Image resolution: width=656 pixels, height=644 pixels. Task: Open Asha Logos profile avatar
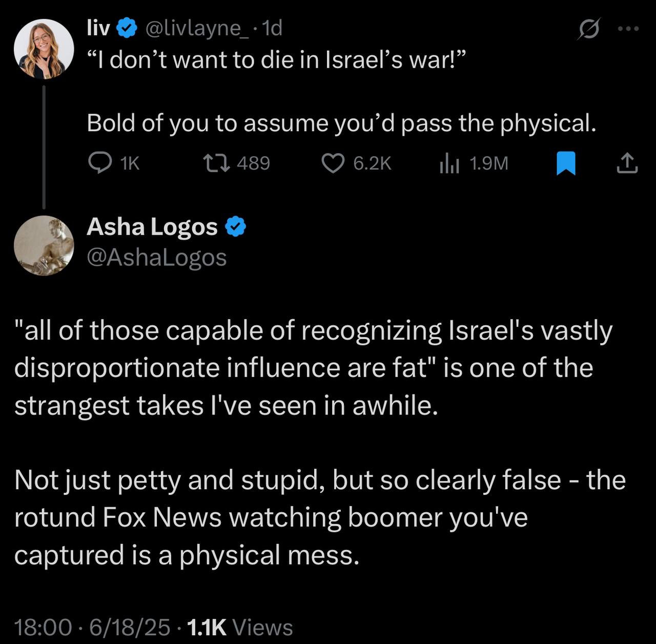(x=44, y=245)
